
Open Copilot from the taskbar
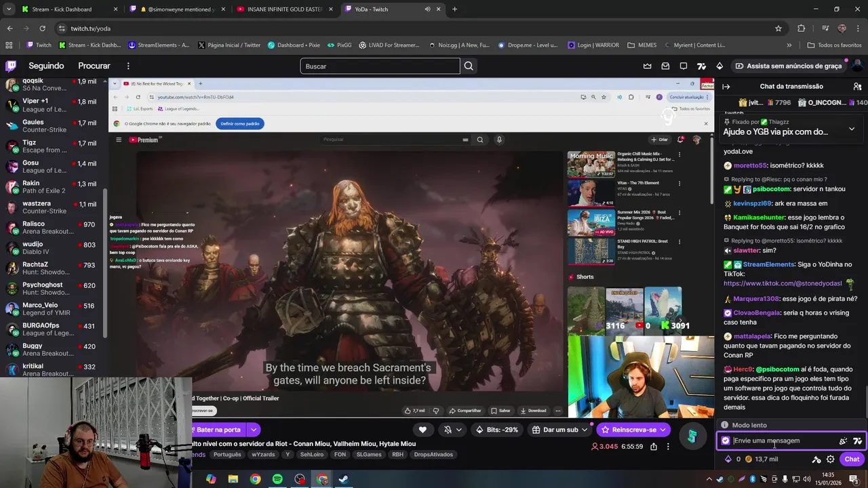211,479
